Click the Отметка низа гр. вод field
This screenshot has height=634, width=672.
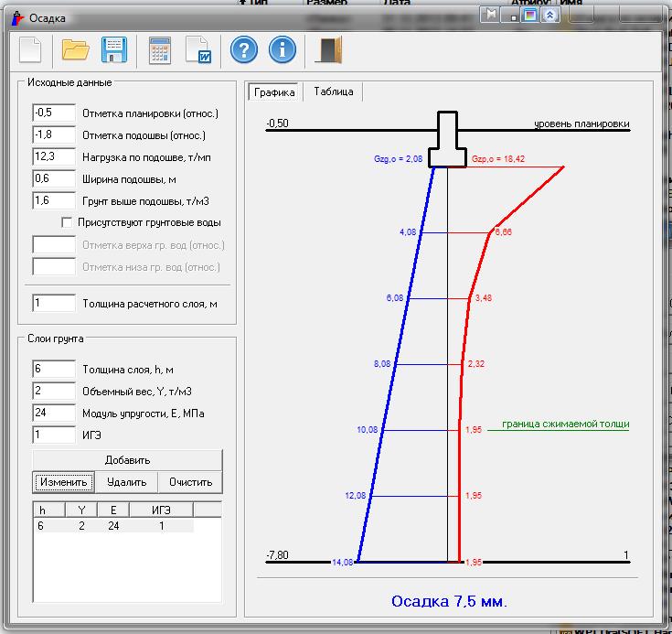(54, 266)
